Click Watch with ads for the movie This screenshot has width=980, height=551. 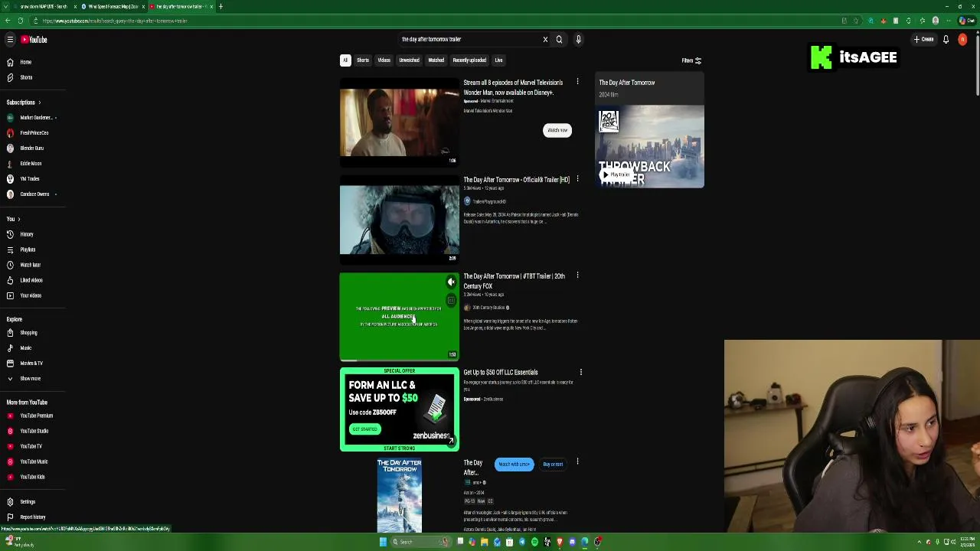(514, 465)
